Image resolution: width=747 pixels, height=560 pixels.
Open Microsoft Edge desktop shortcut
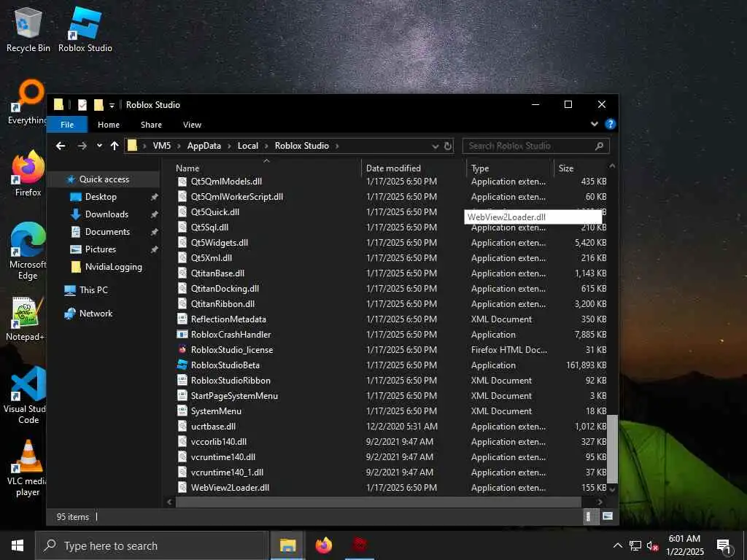coord(28,252)
